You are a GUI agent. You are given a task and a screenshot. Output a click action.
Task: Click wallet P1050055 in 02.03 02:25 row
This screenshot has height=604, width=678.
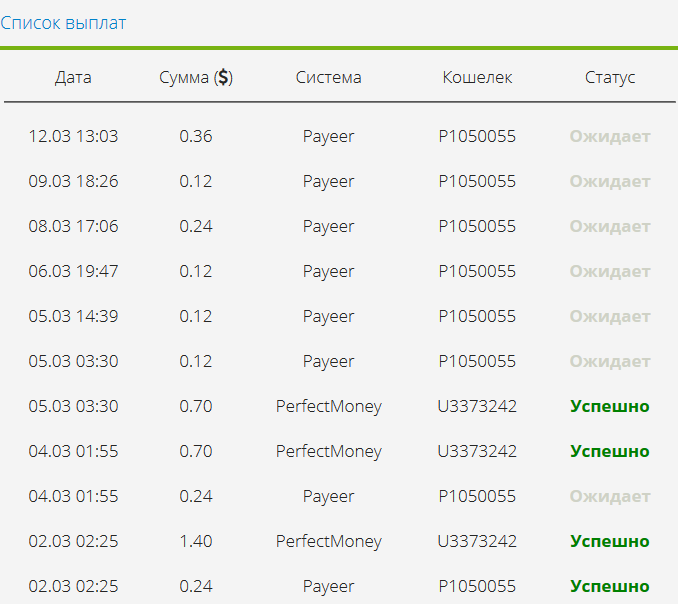click(x=477, y=586)
